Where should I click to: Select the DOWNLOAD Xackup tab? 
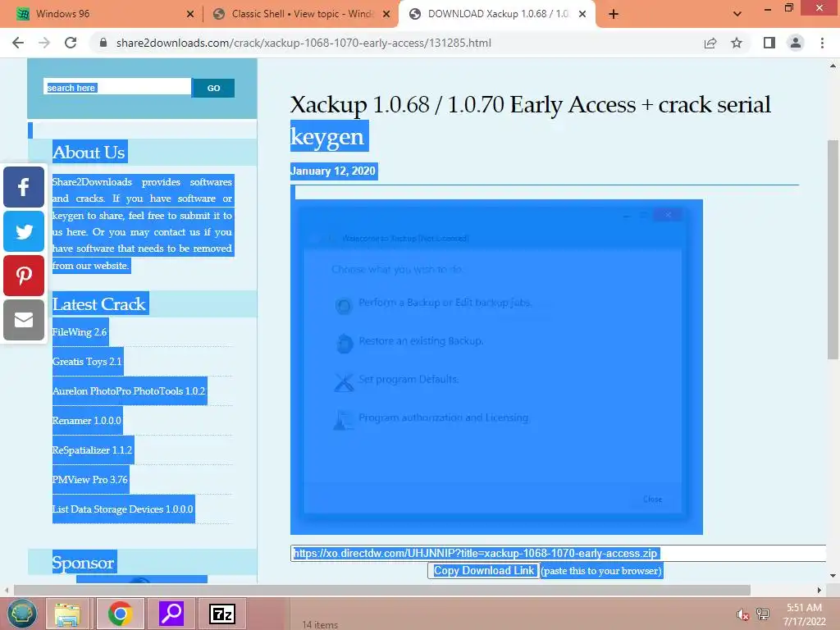[x=496, y=14]
